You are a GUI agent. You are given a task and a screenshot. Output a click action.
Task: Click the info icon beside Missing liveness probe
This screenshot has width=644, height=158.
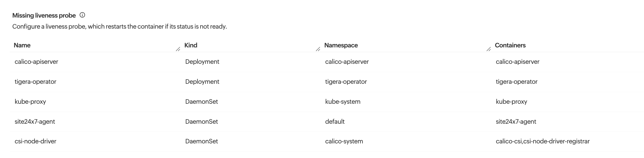pos(83,15)
